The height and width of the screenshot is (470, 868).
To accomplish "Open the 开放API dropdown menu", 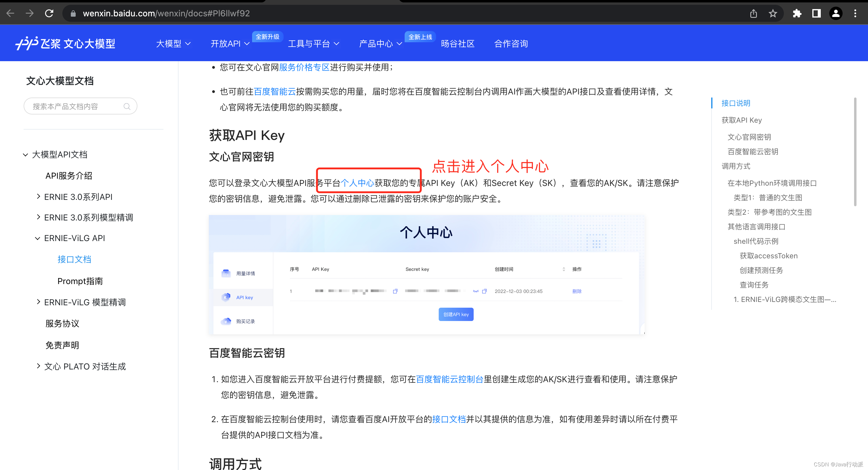I will (230, 44).
